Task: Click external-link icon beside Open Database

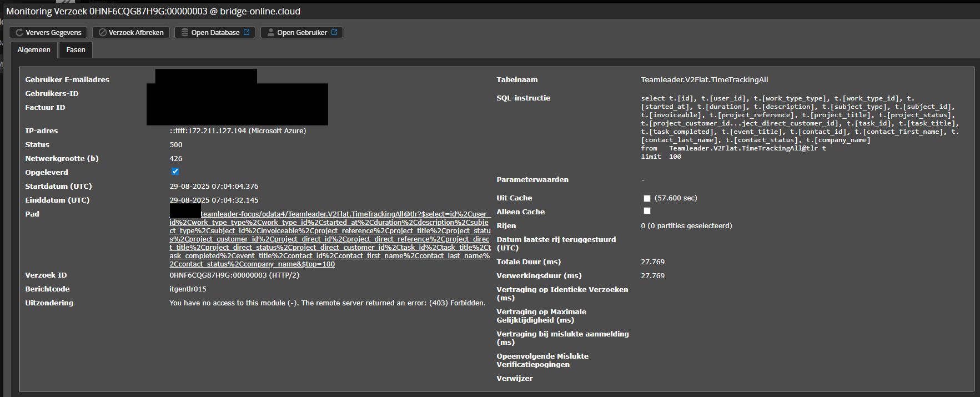Action: pyautogui.click(x=247, y=33)
